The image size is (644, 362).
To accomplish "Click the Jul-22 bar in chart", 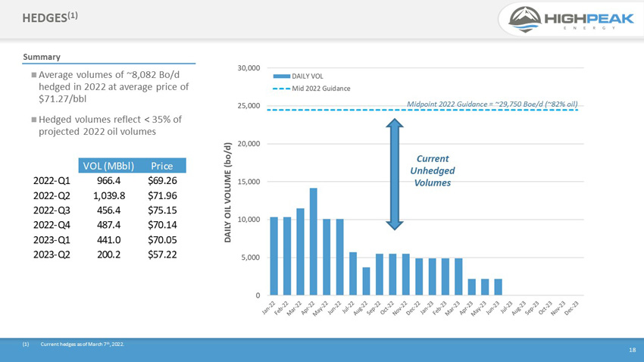I will 353,273.
